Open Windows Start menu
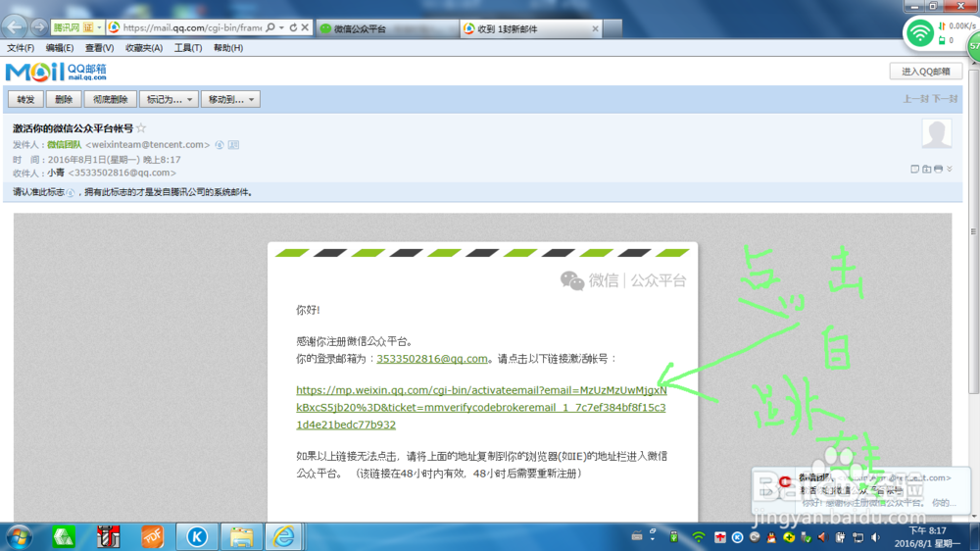This screenshot has width=980, height=551. (x=20, y=537)
